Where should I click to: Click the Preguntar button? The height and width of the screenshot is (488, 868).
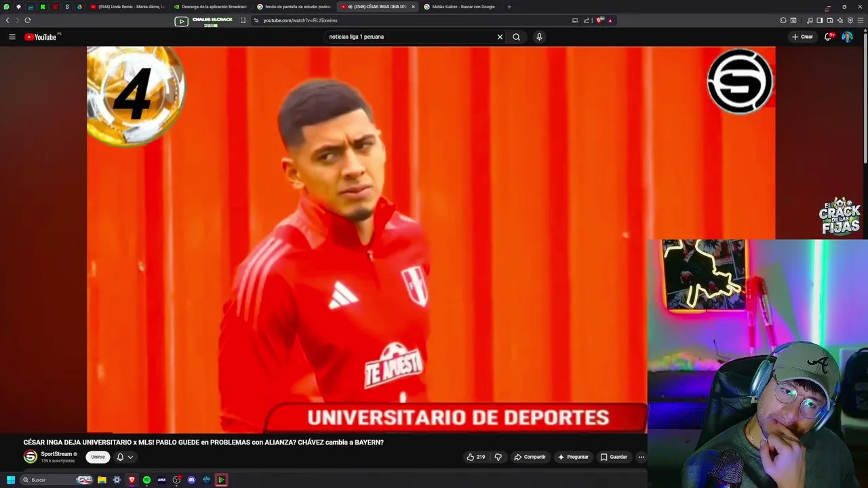point(573,457)
